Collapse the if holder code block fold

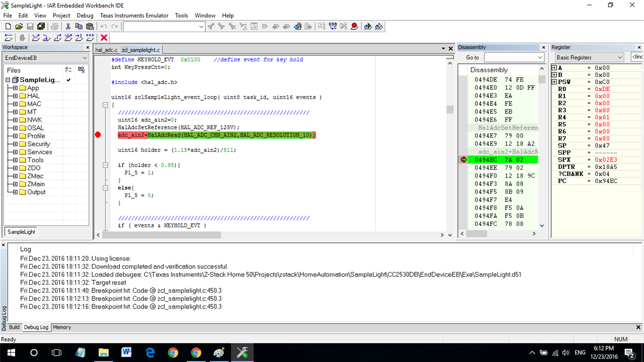point(105,165)
